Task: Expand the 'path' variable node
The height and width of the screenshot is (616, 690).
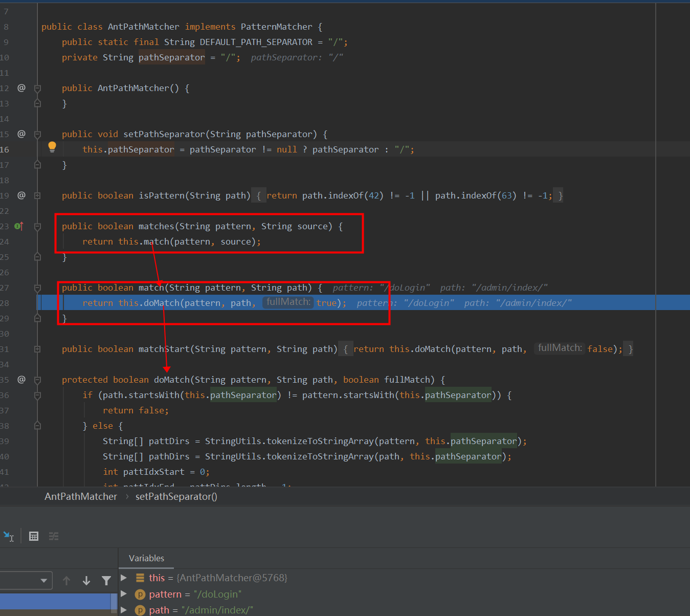Action: 124,610
